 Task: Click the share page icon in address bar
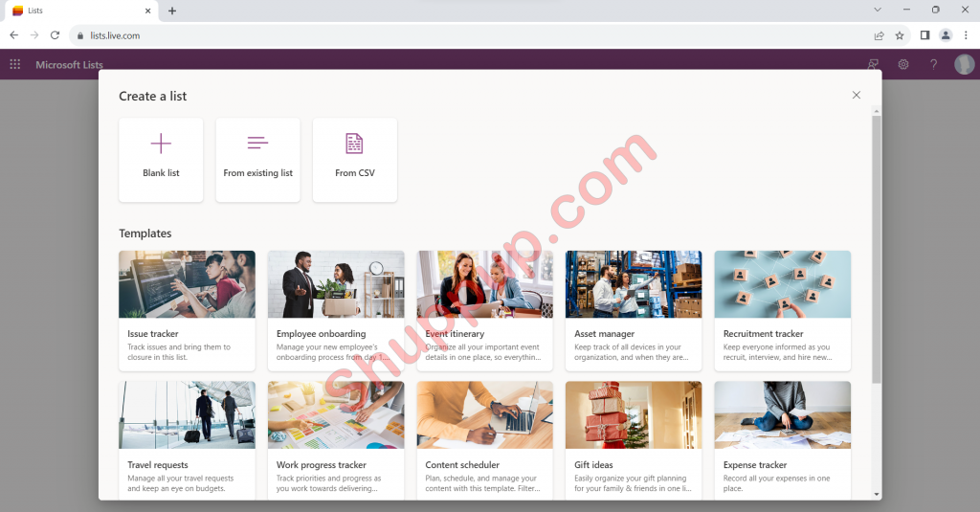click(879, 35)
